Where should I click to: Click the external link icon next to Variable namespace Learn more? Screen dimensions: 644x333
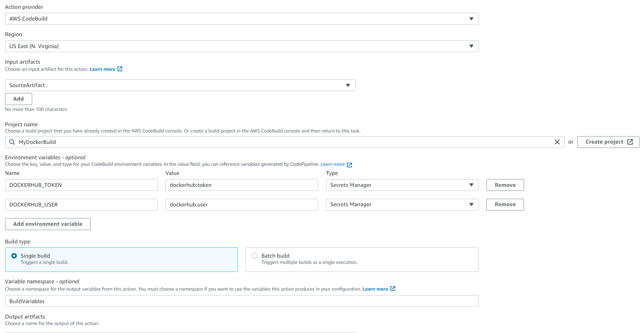pos(393,289)
